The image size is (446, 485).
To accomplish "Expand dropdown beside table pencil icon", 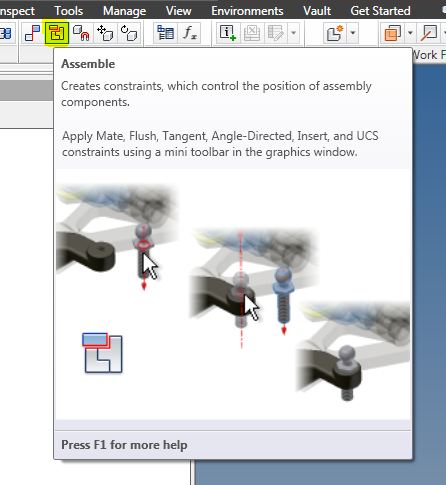I will click(x=293, y=33).
